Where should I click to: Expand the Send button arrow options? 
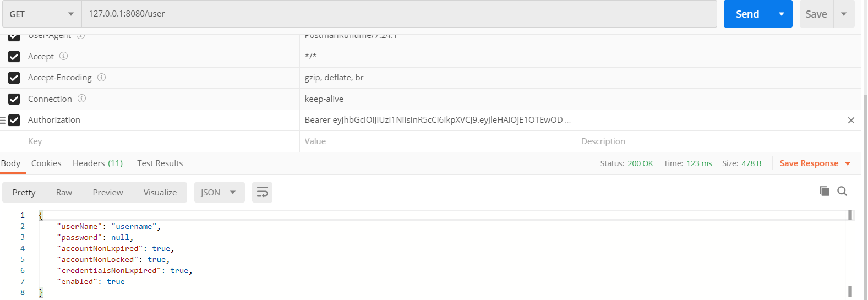point(782,14)
